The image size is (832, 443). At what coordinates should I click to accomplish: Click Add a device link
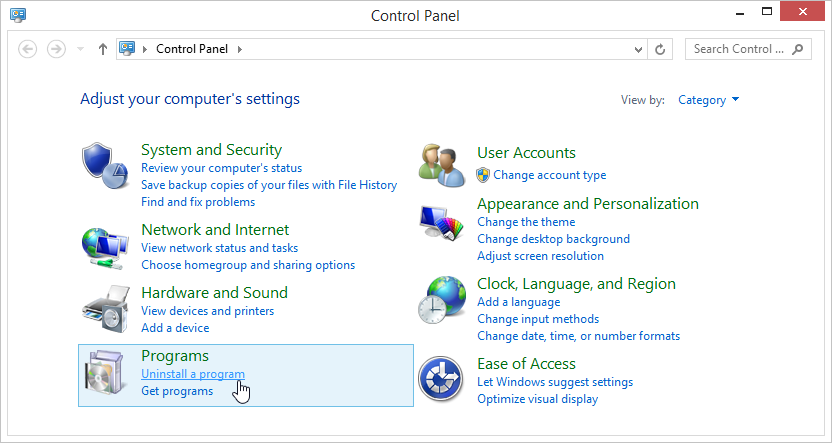175,328
